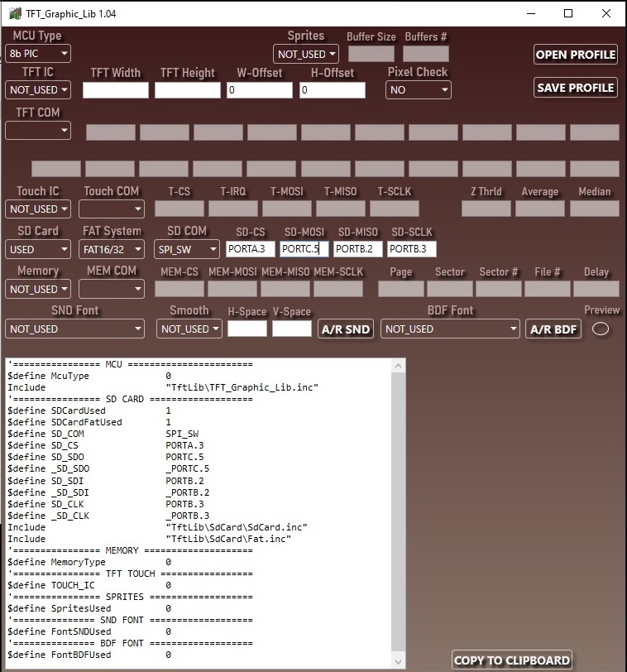The width and height of the screenshot is (627, 672).
Task: Open the Touch IC dropdown
Action: click(x=38, y=209)
